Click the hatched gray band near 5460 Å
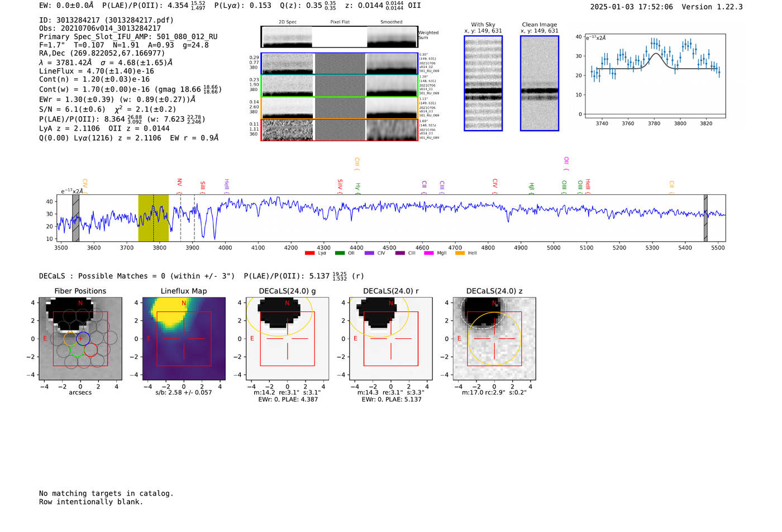The width and height of the screenshot is (782, 532). coord(705,218)
